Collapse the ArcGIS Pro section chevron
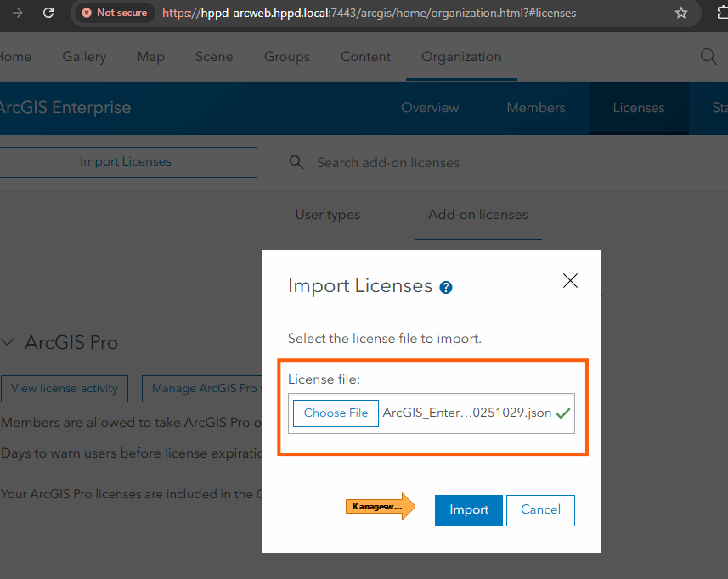This screenshot has width=728, height=579. tap(8, 342)
